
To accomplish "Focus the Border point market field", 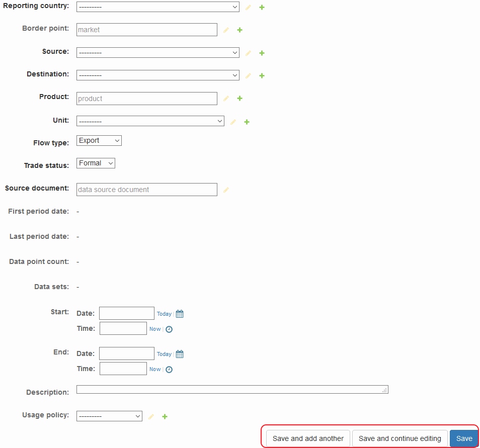I will (147, 30).
